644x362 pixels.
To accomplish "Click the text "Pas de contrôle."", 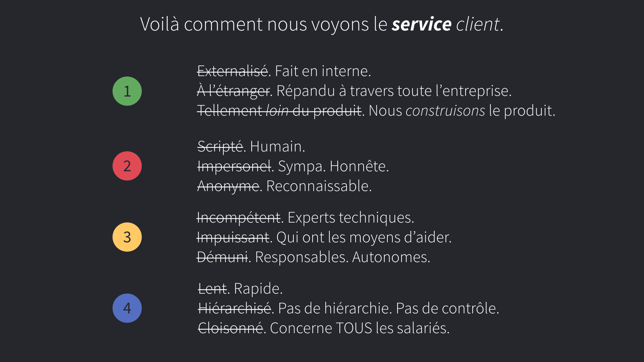I will coord(447,308).
